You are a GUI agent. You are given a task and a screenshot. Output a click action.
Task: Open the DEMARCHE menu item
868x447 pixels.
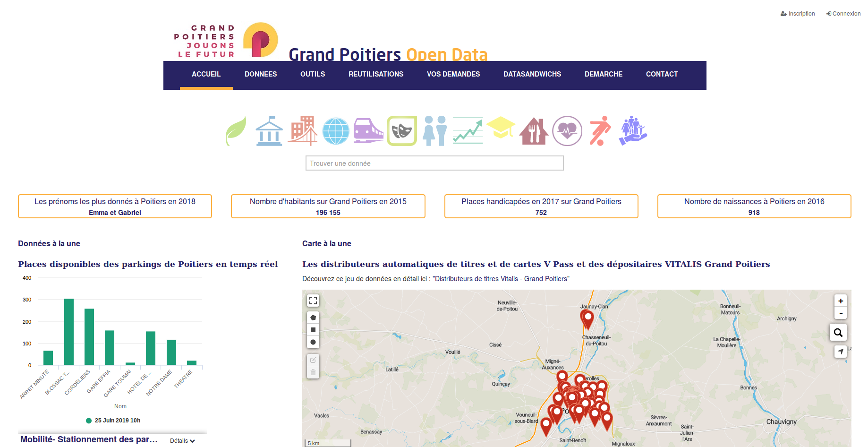[604, 74]
